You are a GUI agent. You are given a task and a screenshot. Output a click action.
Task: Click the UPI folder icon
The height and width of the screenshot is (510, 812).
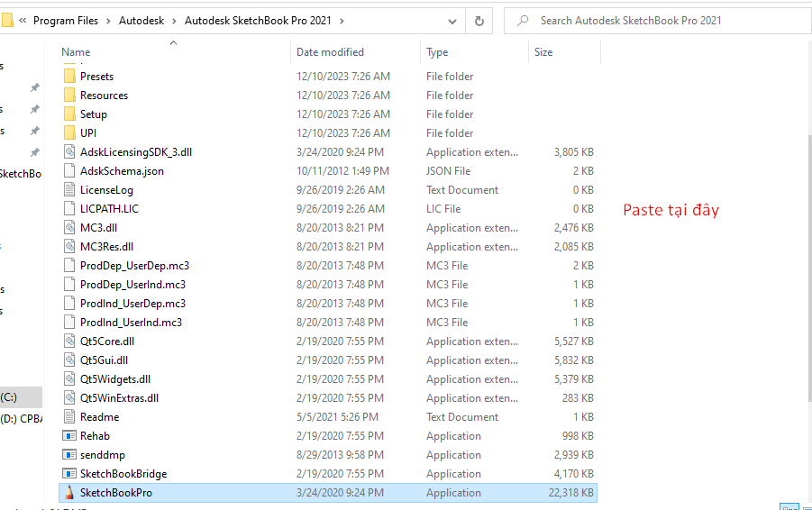[69, 133]
